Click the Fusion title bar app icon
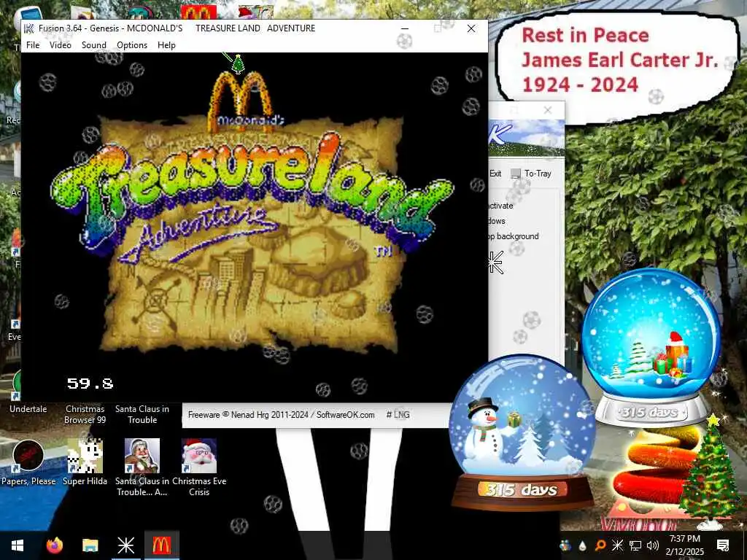Viewport: 747px width, 560px height. pos(29,28)
